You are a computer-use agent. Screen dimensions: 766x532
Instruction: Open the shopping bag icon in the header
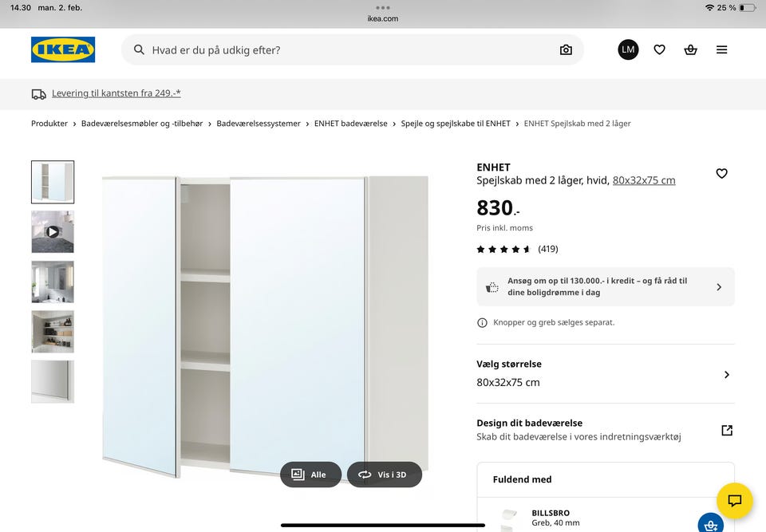[x=690, y=49]
